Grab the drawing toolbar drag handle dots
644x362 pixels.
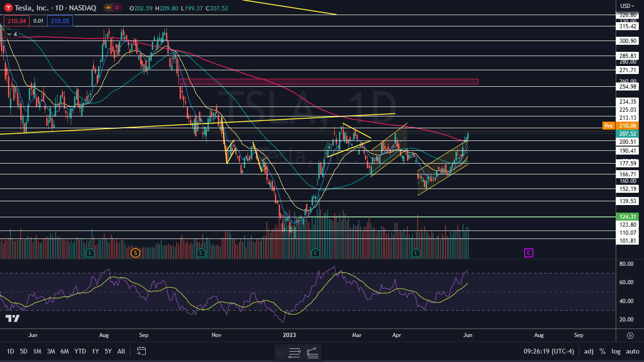[280, 353]
